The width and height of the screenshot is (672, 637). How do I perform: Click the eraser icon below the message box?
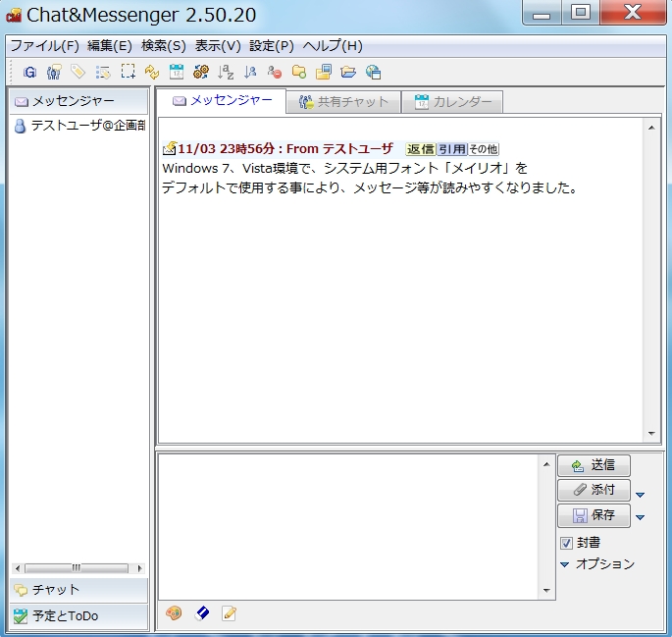click(x=202, y=613)
